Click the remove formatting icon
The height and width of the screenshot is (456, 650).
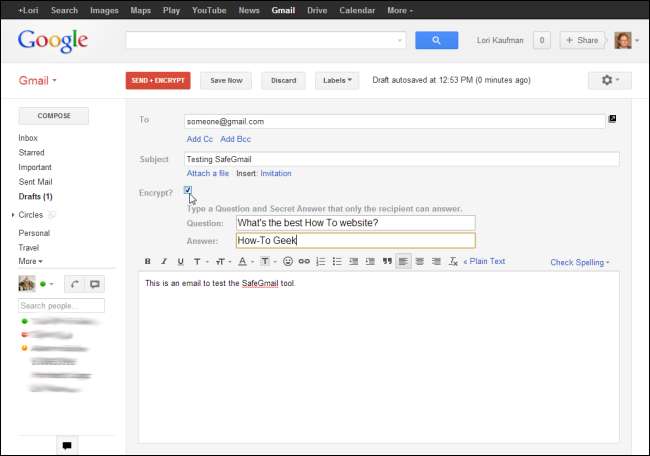453,262
